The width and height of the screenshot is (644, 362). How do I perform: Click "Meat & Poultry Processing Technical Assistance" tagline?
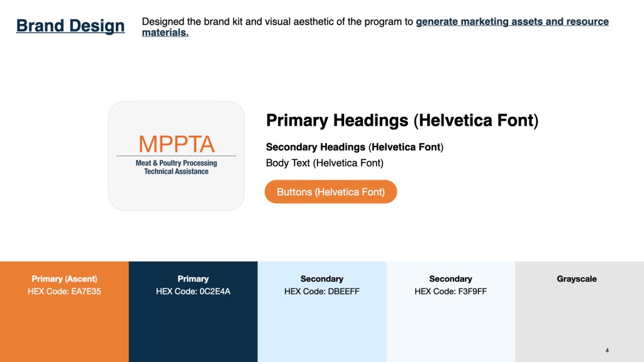[x=176, y=167]
